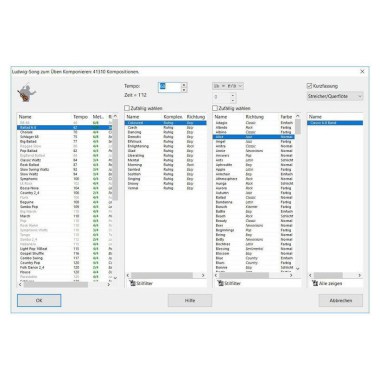The image size is (380, 380).
Task: Enable Zufällig wählen above the Farbe list
Action: pyautogui.click(x=215, y=108)
